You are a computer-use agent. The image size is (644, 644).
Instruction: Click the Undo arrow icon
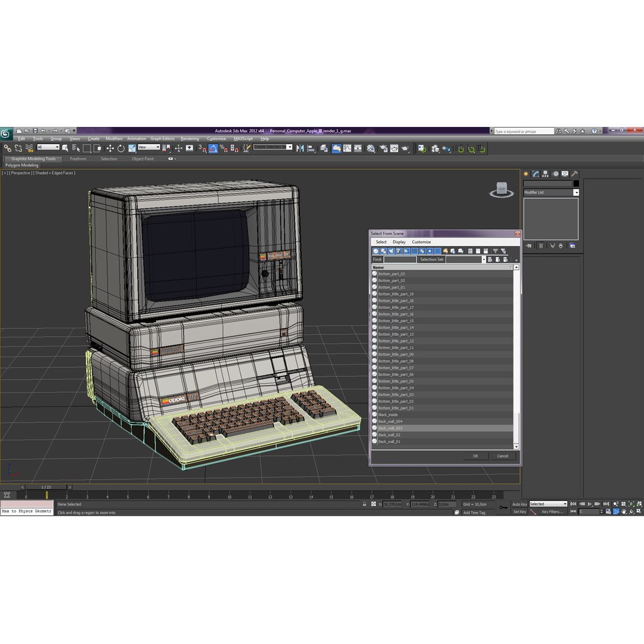(x=43, y=131)
